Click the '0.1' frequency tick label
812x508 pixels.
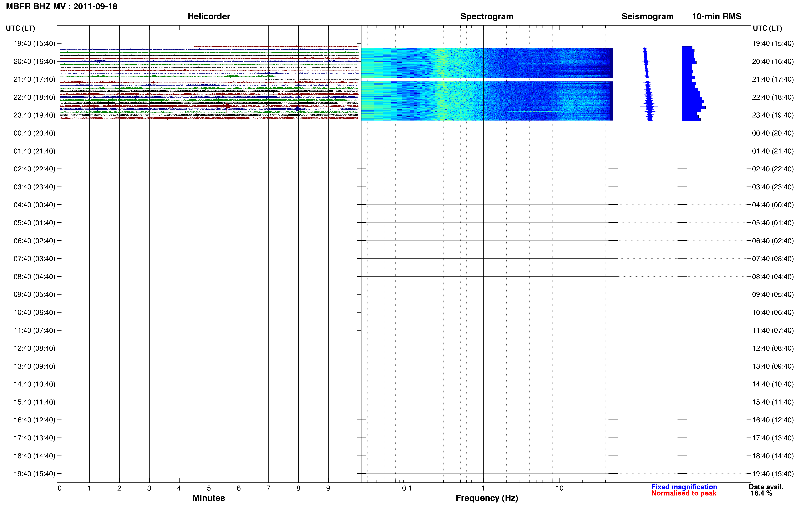(407, 488)
